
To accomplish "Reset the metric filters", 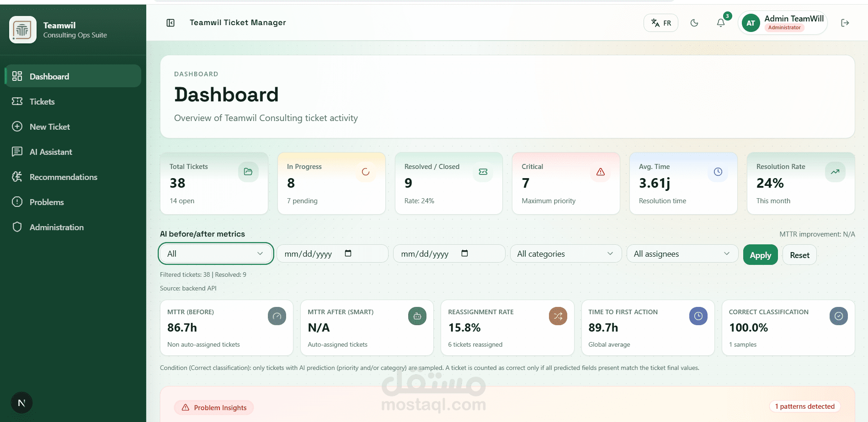I will point(799,255).
